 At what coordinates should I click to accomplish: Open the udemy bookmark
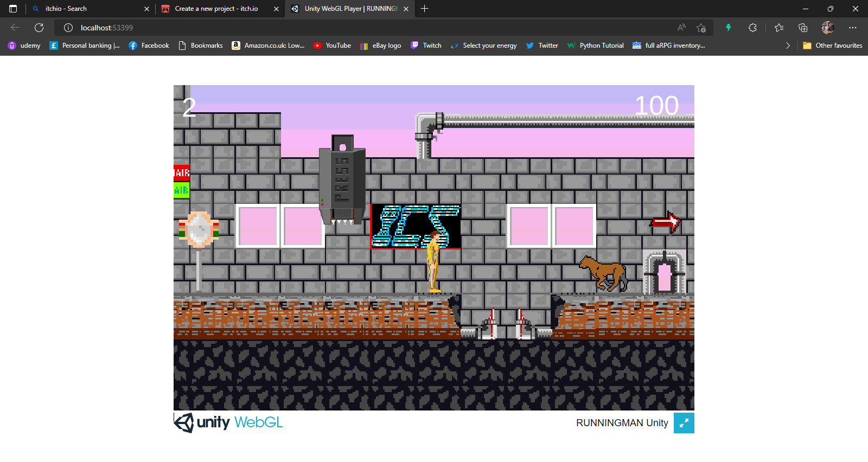tap(24, 46)
